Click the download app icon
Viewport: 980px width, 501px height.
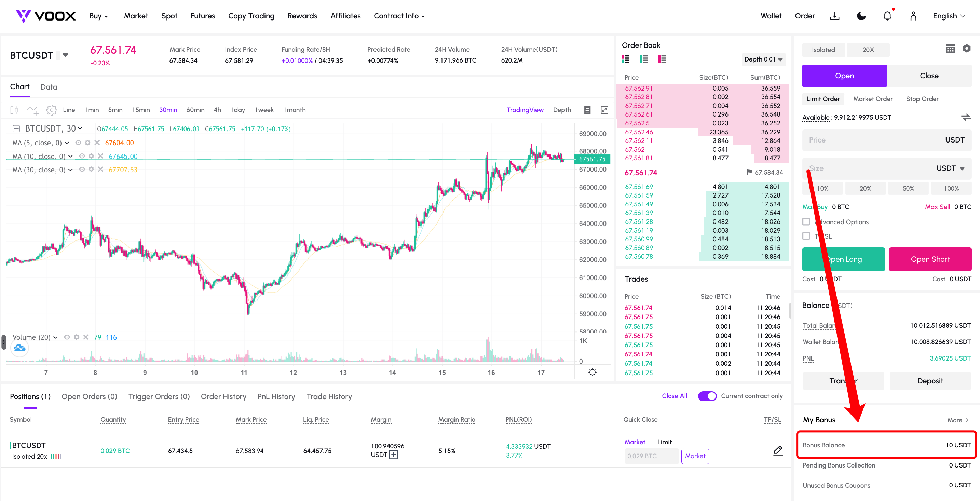pyautogui.click(x=835, y=16)
